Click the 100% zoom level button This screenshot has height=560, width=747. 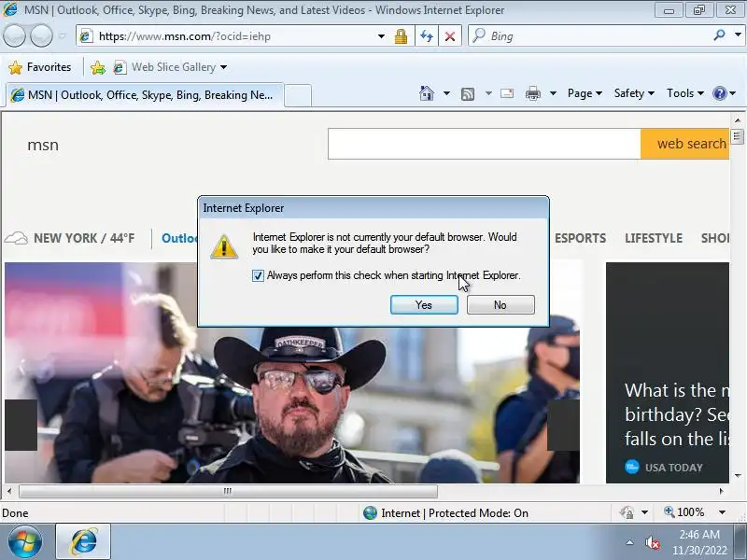point(684,512)
